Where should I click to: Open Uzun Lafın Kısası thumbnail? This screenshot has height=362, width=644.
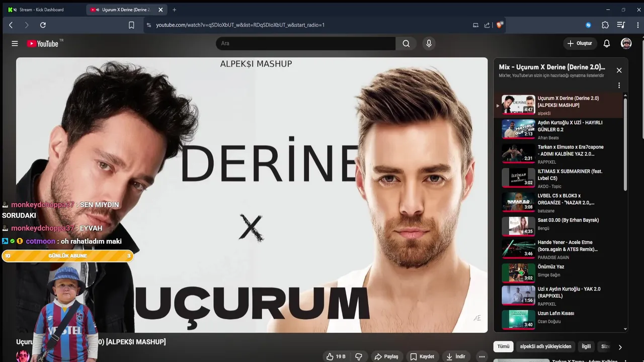518,319
